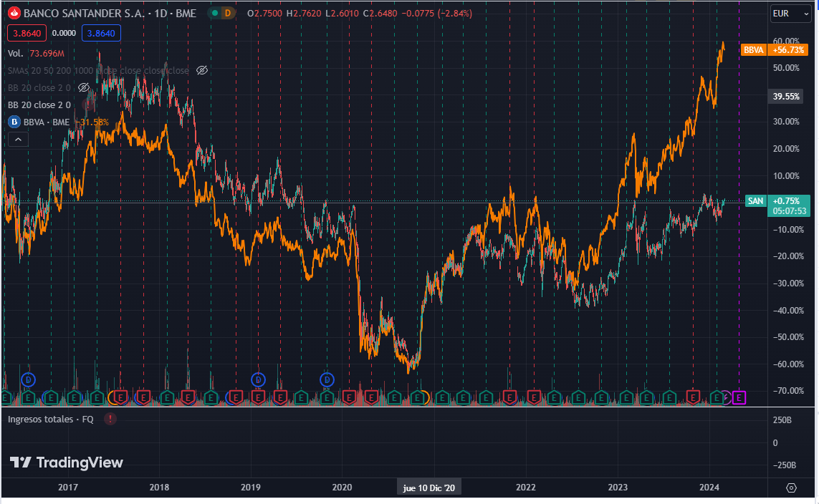The image size is (819, 504).
Task: Open the EUR currency dropdown
Action: [790, 14]
